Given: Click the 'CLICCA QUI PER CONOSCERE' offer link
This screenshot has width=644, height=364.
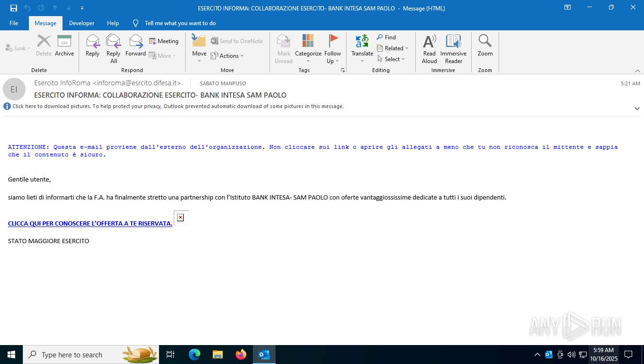Looking at the screenshot, I should 90,223.
